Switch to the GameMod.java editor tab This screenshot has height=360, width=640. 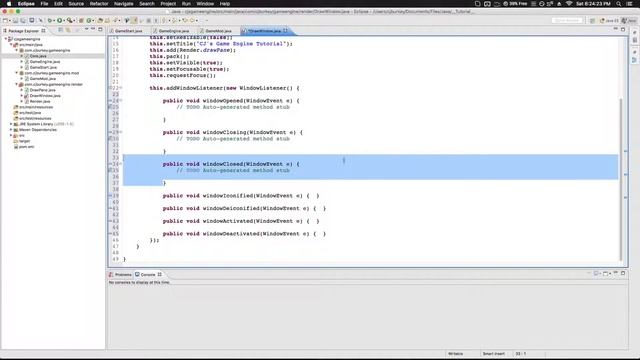tap(218, 31)
